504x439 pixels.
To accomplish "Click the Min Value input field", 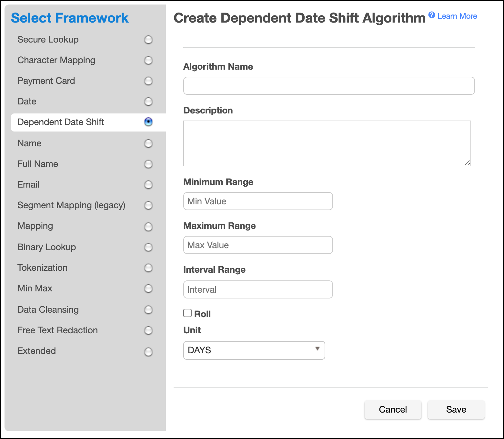I will 258,201.
